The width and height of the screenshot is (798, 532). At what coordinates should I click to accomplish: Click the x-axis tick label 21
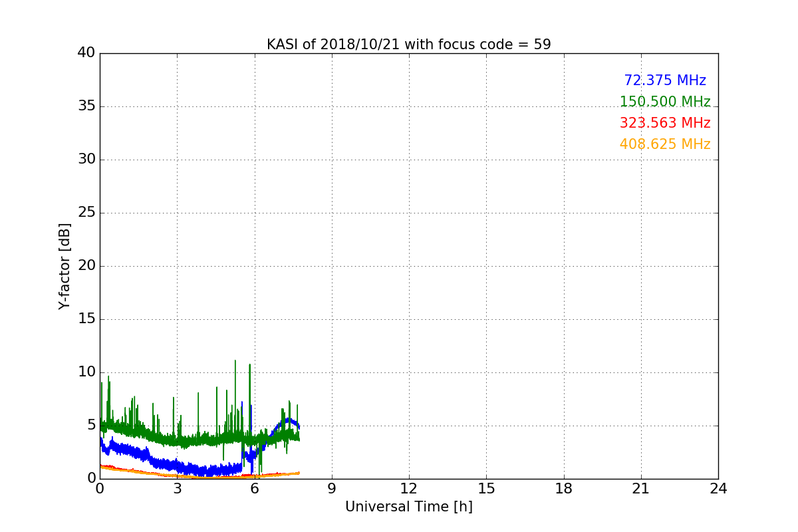pyautogui.click(x=641, y=489)
